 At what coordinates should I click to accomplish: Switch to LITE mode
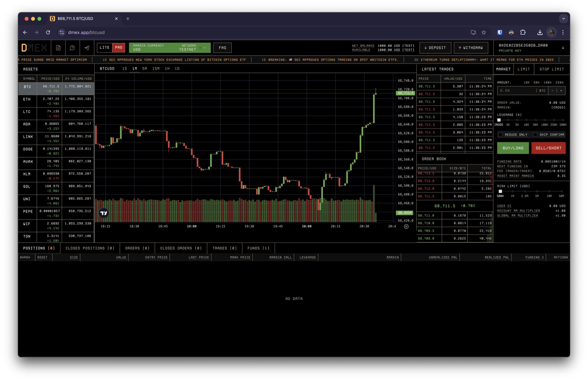point(105,48)
